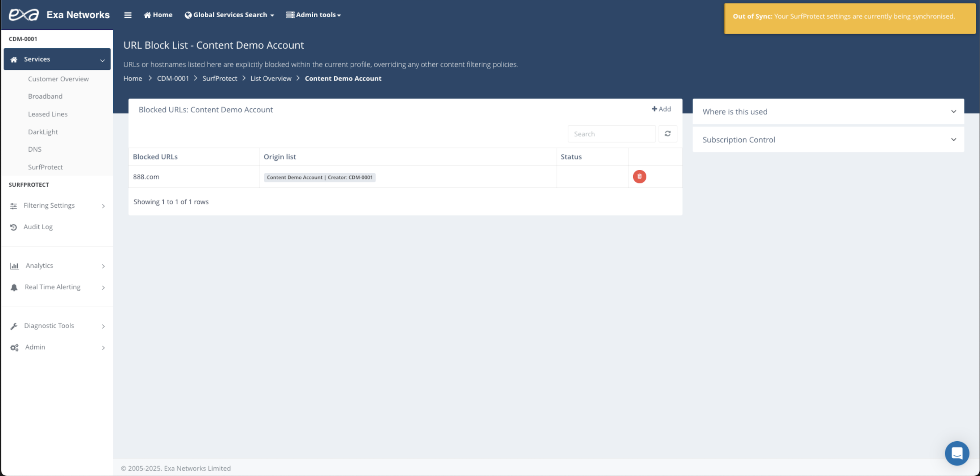Expand the Subscription Control panel

pos(828,140)
